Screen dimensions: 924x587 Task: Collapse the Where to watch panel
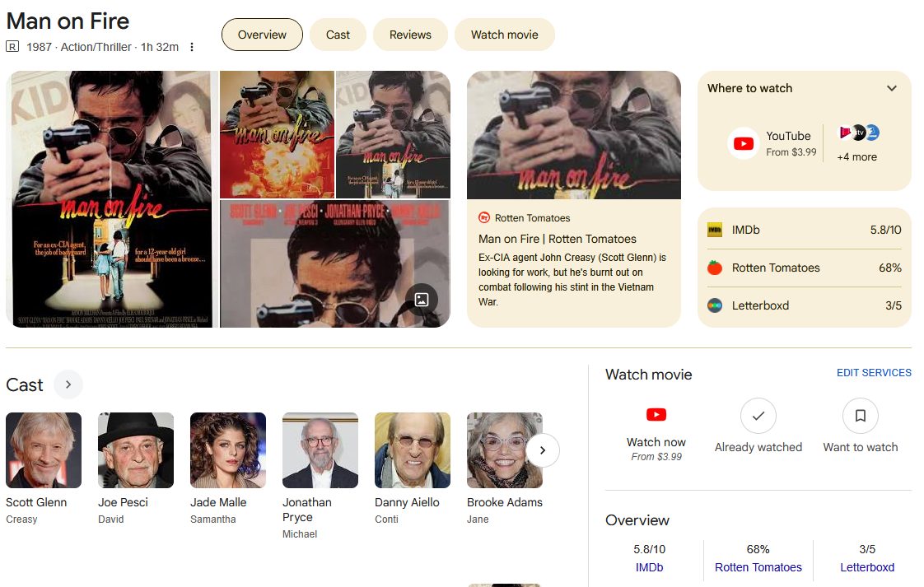tap(891, 88)
